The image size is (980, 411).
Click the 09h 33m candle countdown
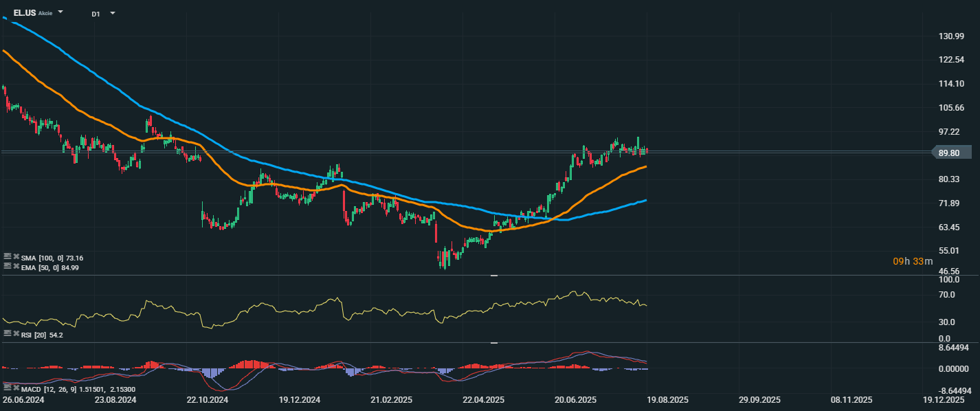[x=913, y=261]
